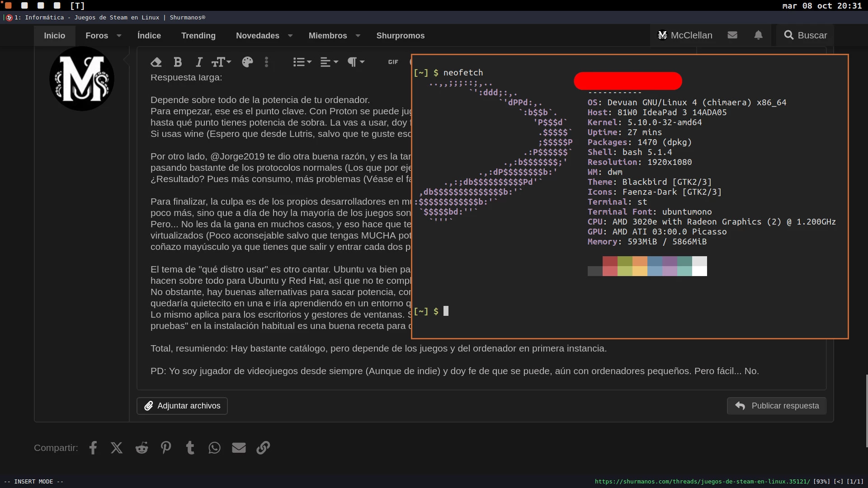Open the Novedades menu item
868x488 pixels.
click(258, 35)
